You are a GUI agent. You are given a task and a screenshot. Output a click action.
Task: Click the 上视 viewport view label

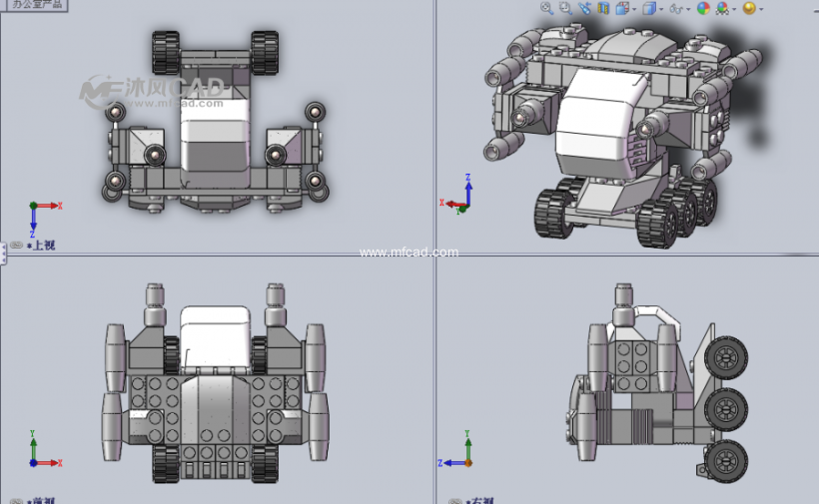[x=42, y=246]
